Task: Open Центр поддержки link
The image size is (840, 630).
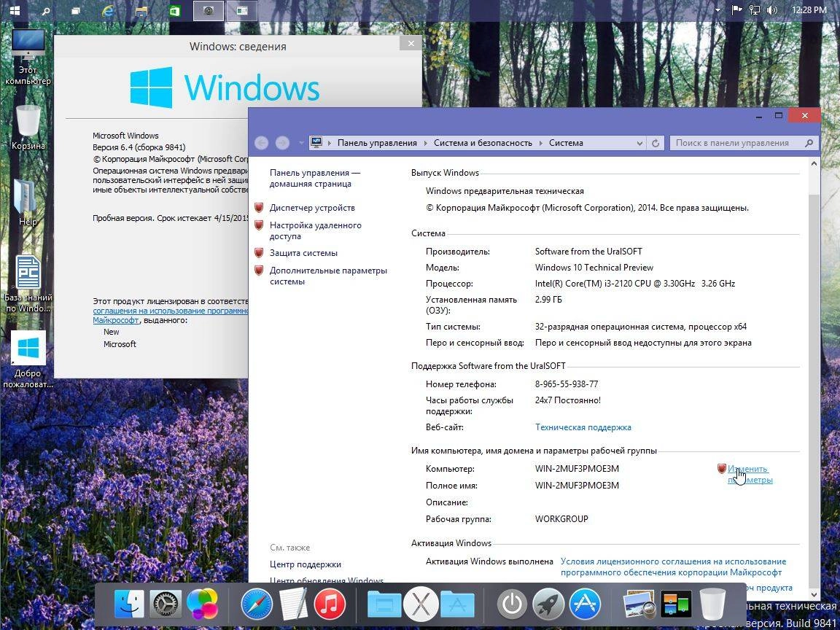Action: [x=306, y=564]
